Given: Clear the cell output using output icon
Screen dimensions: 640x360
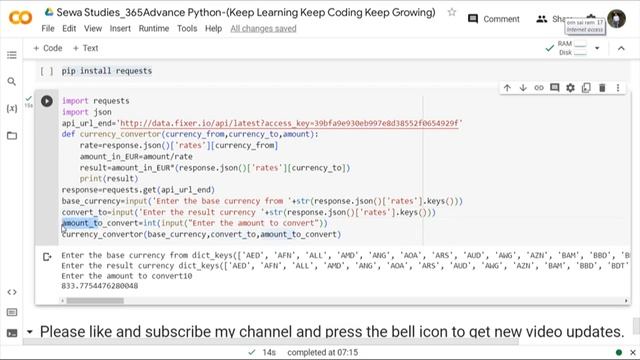Looking at the screenshot, I should pos(47,257).
